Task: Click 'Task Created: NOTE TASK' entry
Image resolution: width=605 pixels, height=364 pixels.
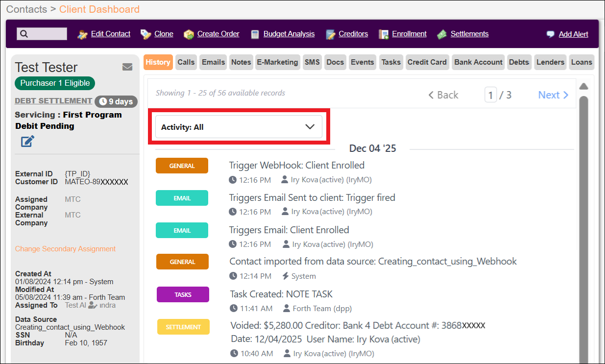Action: 281,294
